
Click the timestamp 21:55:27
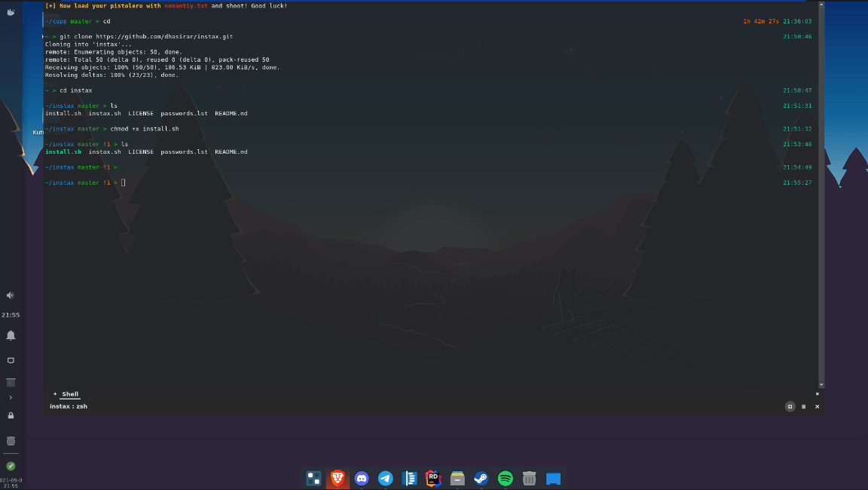click(x=797, y=182)
